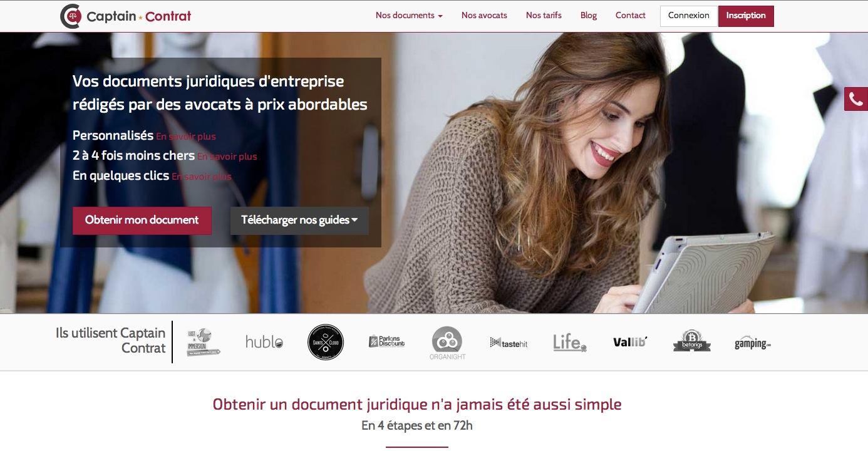Go to Nos tarifs page
The height and width of the screenshot is (451, 868).
pos(544,16)
